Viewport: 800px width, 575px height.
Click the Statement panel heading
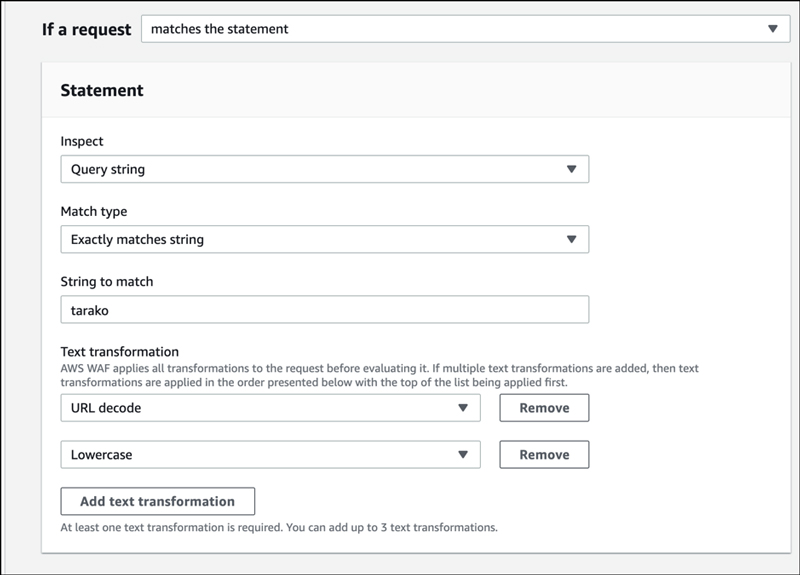pos(102,90)
